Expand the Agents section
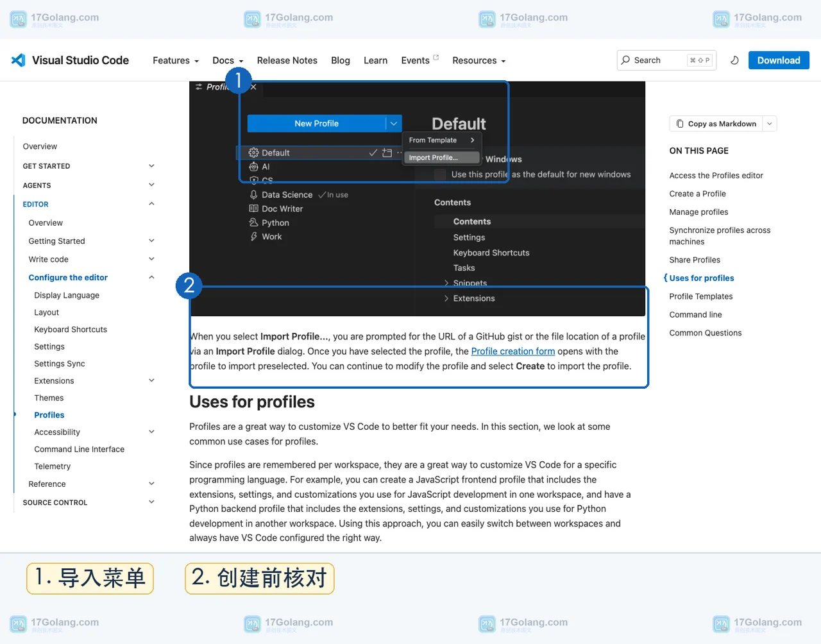 [151, 185]
